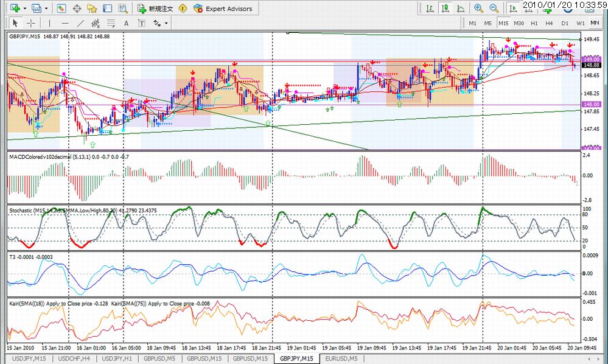Select the Fibonacci retracement tool
The width and height of the screenshot is (608, 364).
click(111, 23)
